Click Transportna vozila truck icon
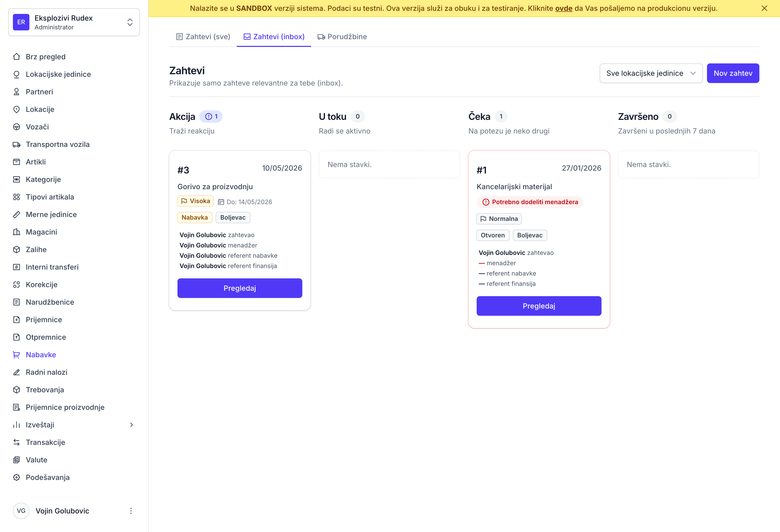 coord(17,144)
